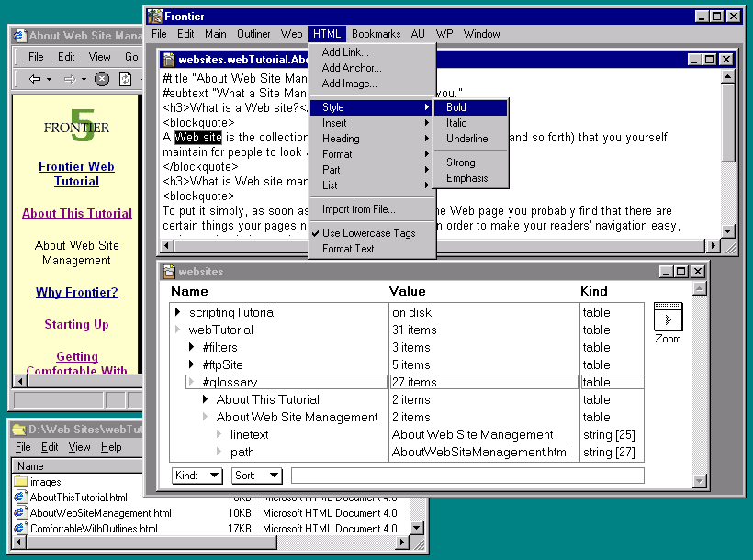753x560 pixels.
Task: Follow the Why Frontier? link
Action: (77, 293)
